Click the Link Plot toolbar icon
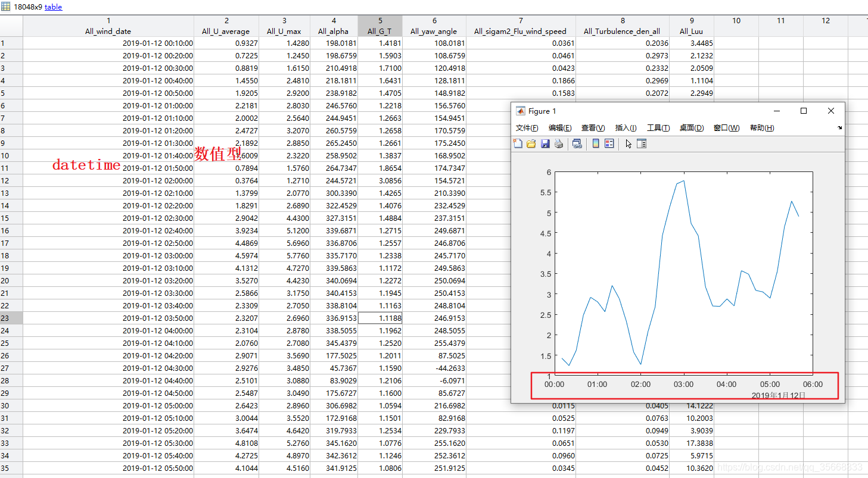 577,143
